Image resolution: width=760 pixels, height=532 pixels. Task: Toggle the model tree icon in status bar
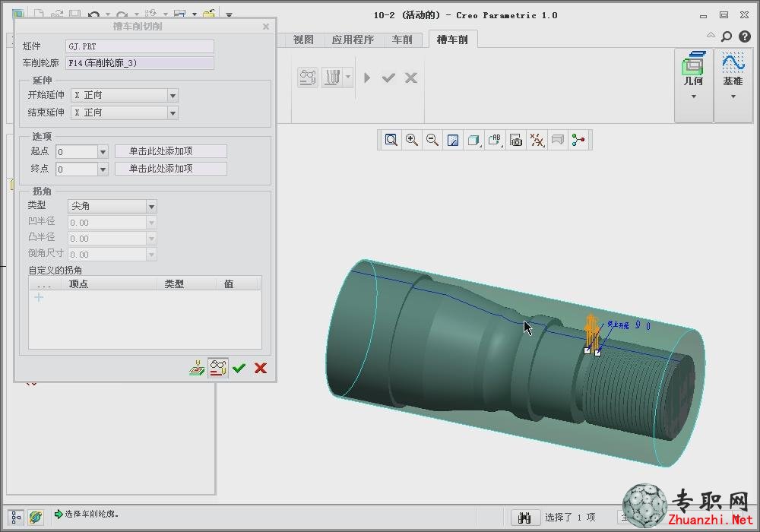tap(16, 518)
